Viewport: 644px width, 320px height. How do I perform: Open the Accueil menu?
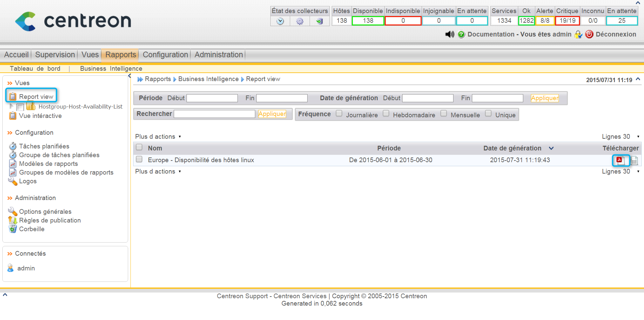16,55
